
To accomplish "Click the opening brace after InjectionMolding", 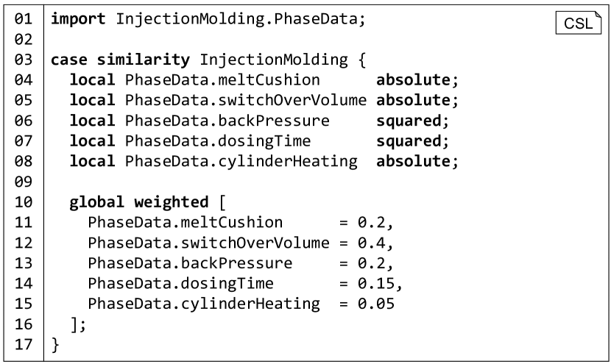I will click(361, 60).
